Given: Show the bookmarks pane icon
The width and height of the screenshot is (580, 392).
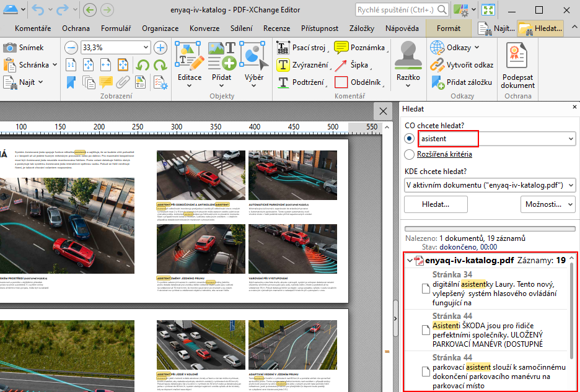Looking at the screenshot, I should [x=71, y=82].
